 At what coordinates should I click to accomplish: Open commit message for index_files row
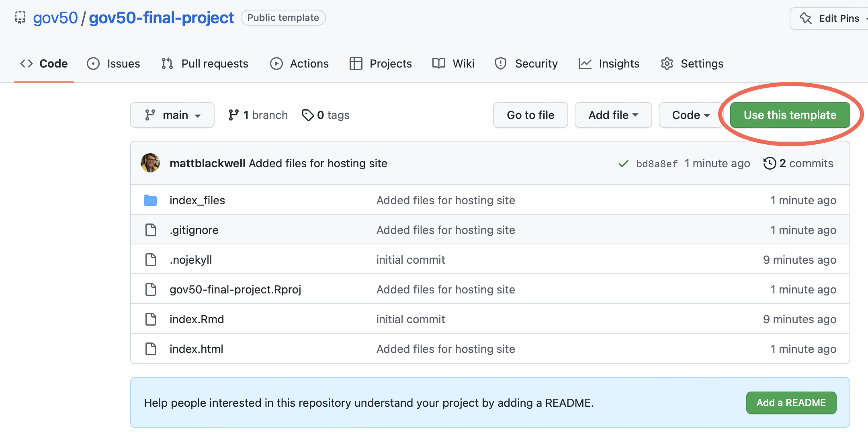coord(446,200)
